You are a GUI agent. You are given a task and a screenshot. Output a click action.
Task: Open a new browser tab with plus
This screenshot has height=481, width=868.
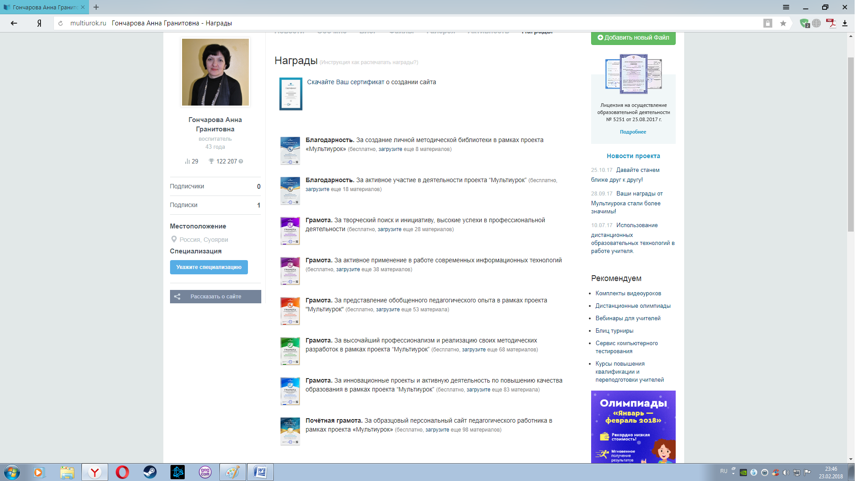tap(96, 7)
